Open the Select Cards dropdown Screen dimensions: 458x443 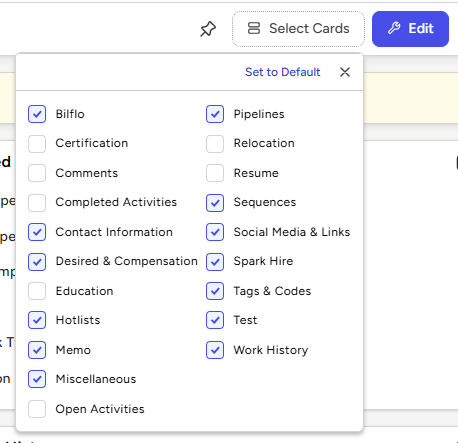pos(298,29)
